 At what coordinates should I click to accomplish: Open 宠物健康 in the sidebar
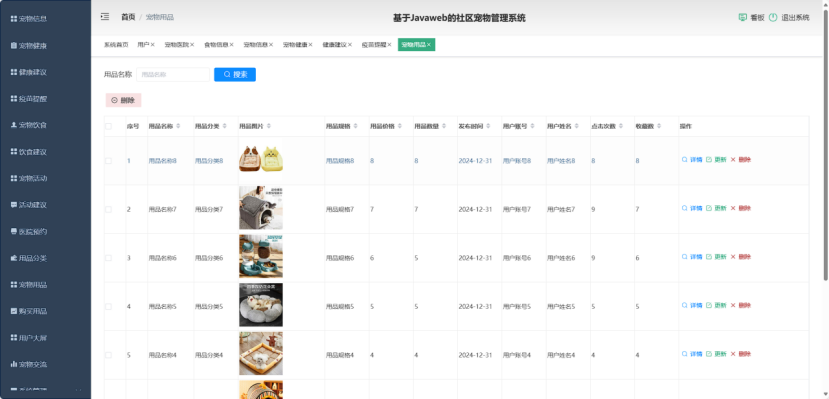(x=29, y=45)
